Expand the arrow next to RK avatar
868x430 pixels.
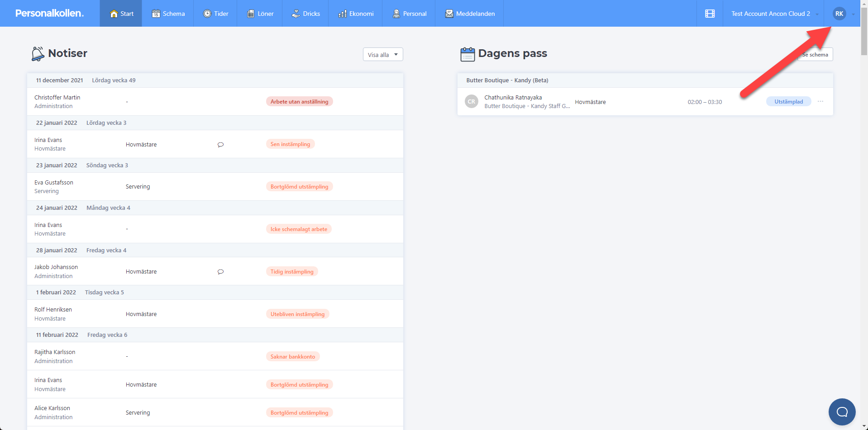[x=853, y=14]
